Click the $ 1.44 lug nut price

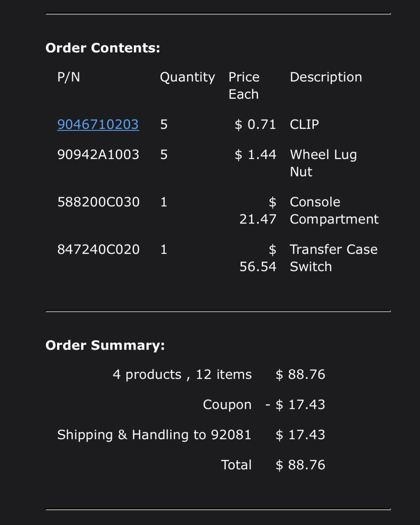pyautogui.click(x=255, y=154)
